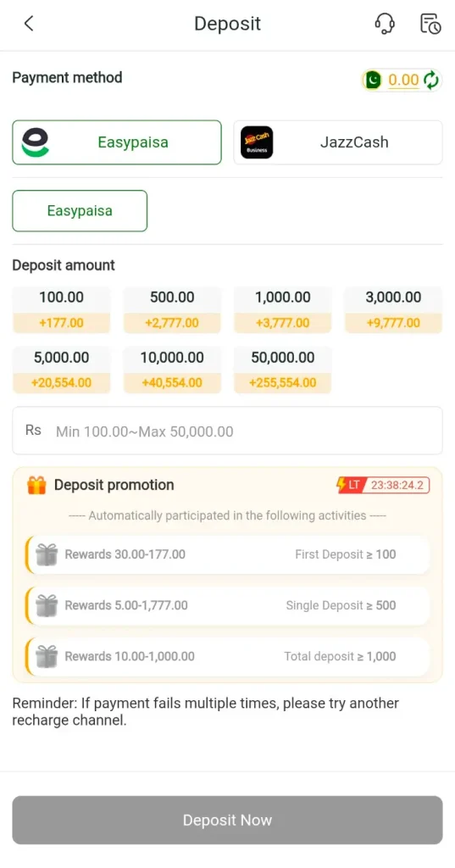This screenshot has width=455, height=868.
Task: Choose the 3,000.00 deposit amount
Action: click(393, 310)
